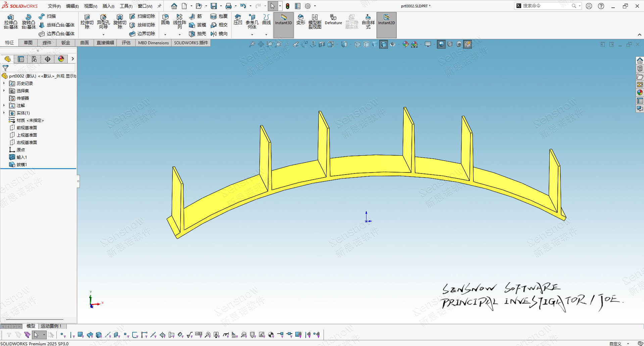
Task: Toggle the Instant2D button
Action: click(x=386, y=20)
